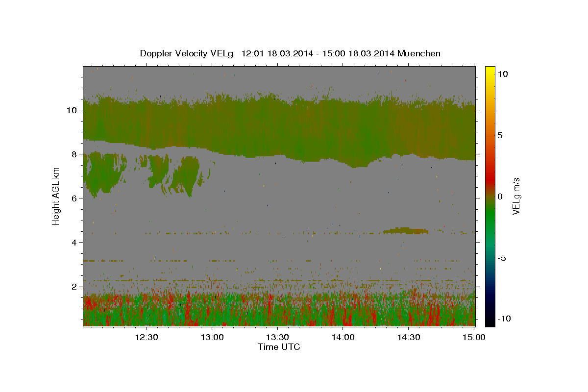The height and width of the screenshot is (392, 588).
Task: Click the 'VELg m/s' colorbar label
Action: (x=516, y=196)
